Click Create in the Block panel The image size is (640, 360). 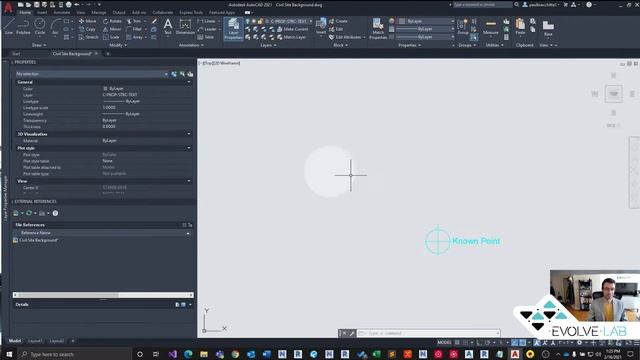[x=338, y=21]
